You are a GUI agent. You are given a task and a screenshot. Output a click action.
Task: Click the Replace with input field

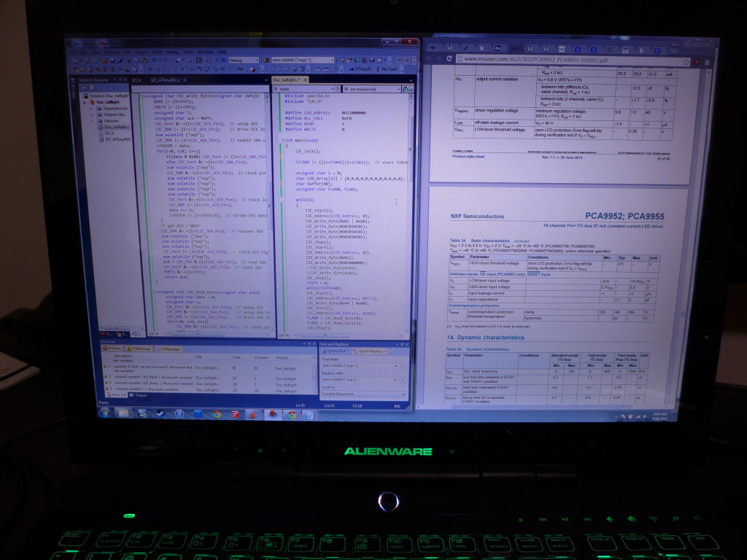360,380
